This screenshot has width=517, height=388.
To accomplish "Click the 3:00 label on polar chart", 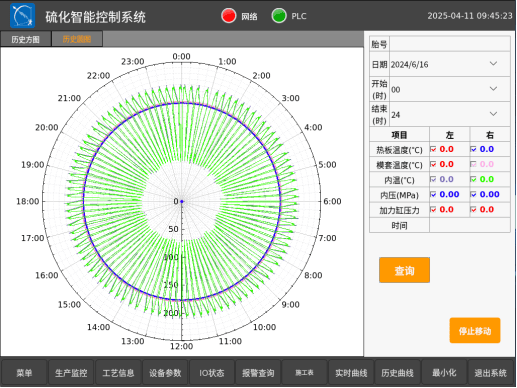I will point(291,98).
